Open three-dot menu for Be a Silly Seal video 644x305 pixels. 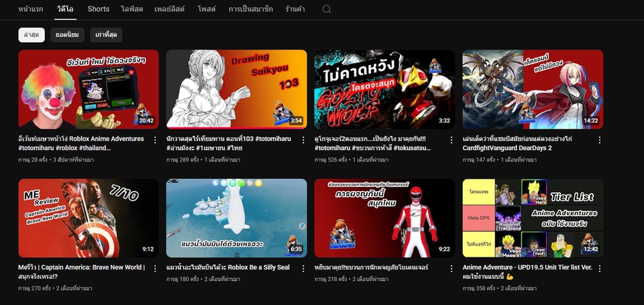[x=303, y=268]
